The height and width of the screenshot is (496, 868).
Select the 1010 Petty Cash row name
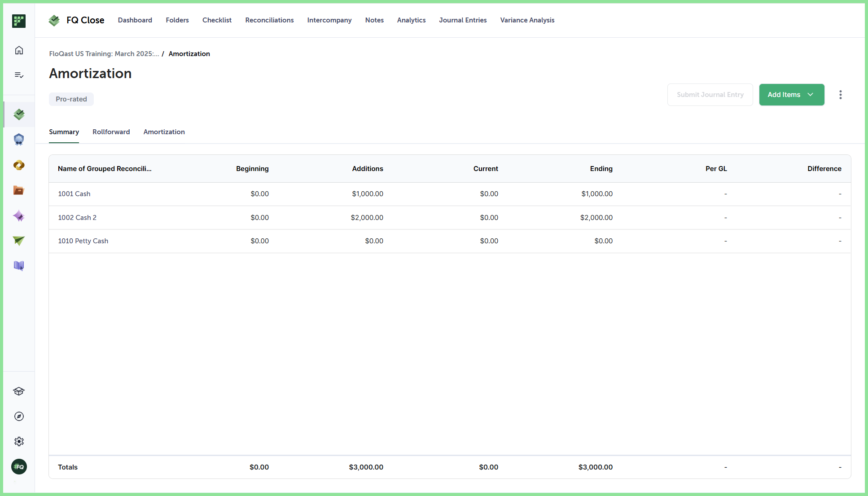click(83, 241)
